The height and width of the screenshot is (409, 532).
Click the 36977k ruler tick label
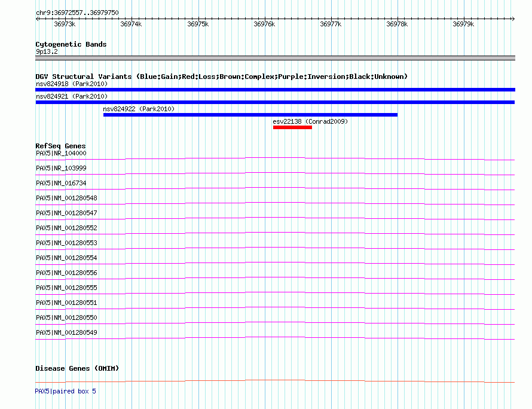(x=331, y=24)
